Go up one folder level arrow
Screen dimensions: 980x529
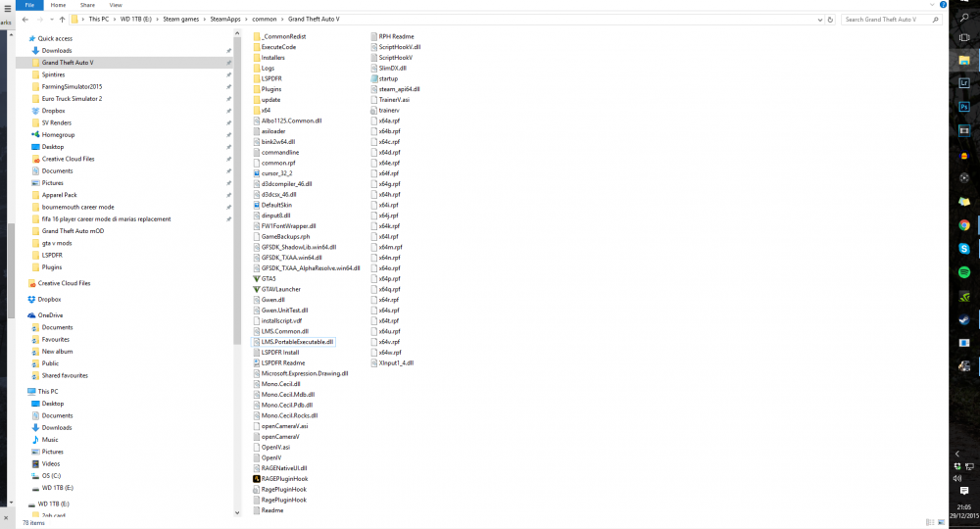point(62,20)
